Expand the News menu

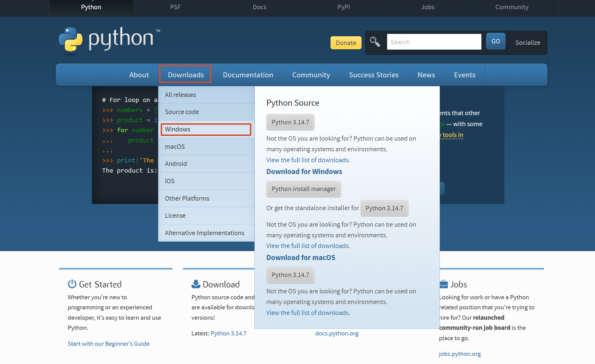[x=426, y=75]
